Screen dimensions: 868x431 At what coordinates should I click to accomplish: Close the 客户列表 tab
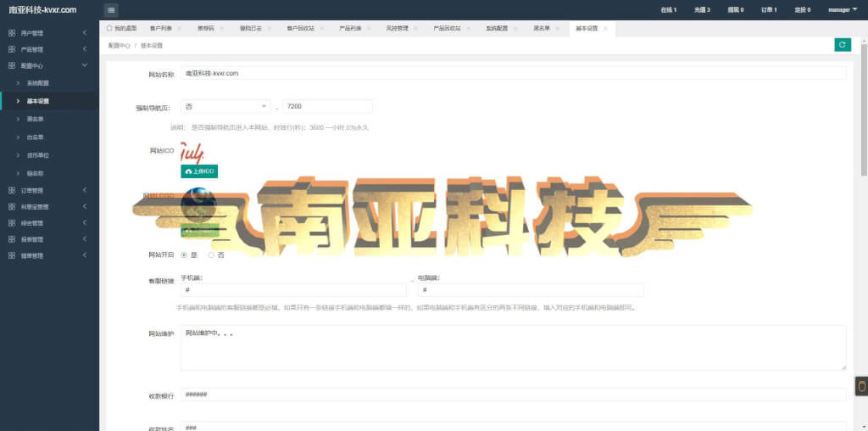(178, 28)
